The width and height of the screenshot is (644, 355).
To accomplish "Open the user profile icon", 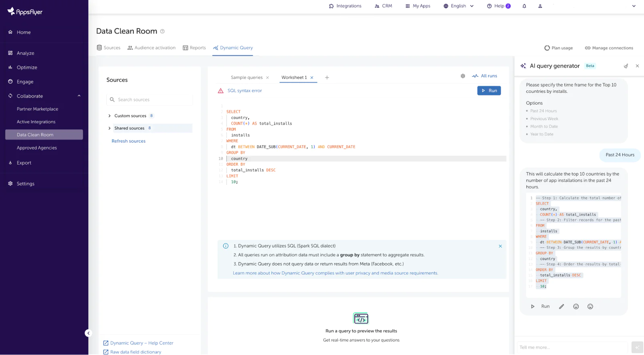I will 540,6.
